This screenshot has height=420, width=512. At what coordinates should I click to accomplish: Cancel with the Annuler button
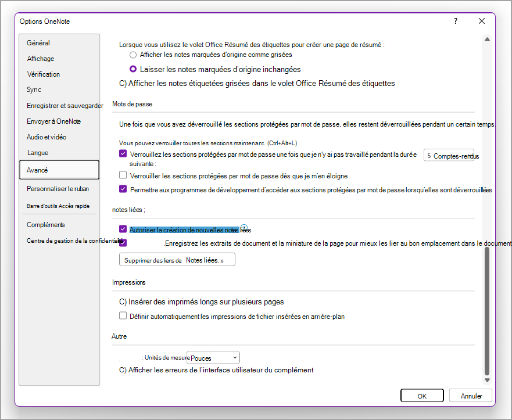[471, 396]
